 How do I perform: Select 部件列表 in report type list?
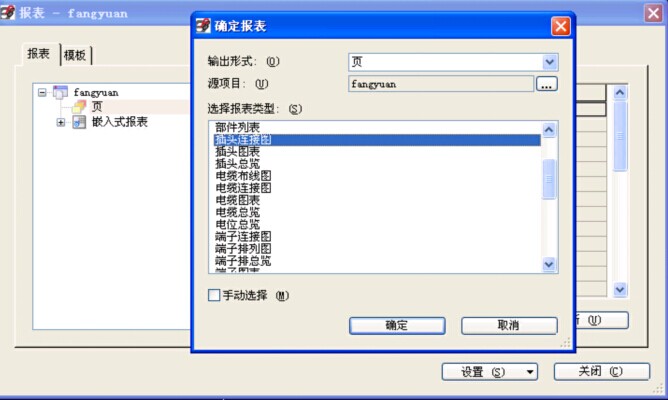coord(237,128)
